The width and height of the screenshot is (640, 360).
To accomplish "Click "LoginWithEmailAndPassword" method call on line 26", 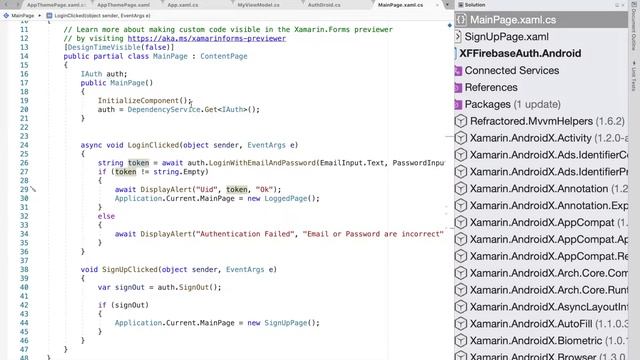I will [x=262, y=163].
